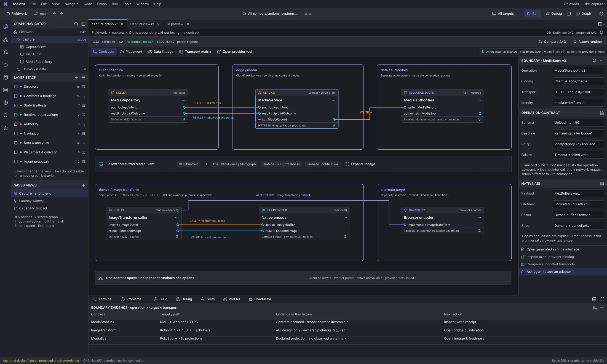
Task: Open the Transport HTTPS request/result field
Action: pyautogui.click(x=578, y=92)
